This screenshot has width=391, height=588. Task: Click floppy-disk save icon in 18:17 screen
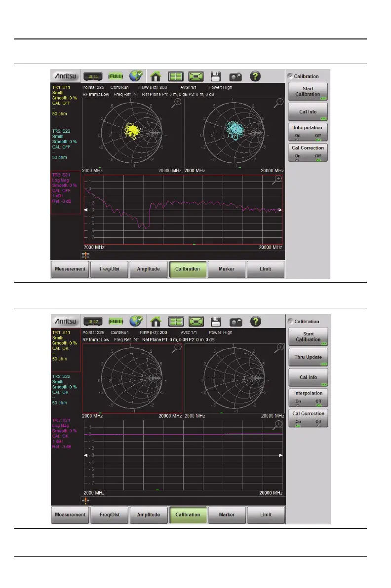tap(216, 322)
